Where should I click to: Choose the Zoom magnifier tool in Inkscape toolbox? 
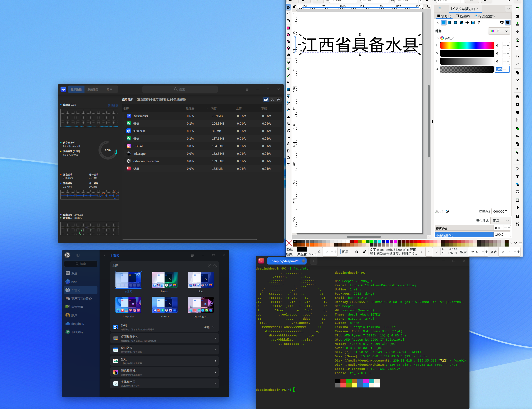(288, 158)
